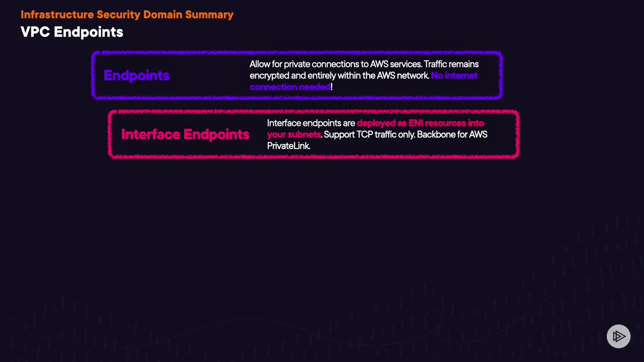Select the white VPC Endpoints title
The image size is (644, 362).
coord(72,32)
